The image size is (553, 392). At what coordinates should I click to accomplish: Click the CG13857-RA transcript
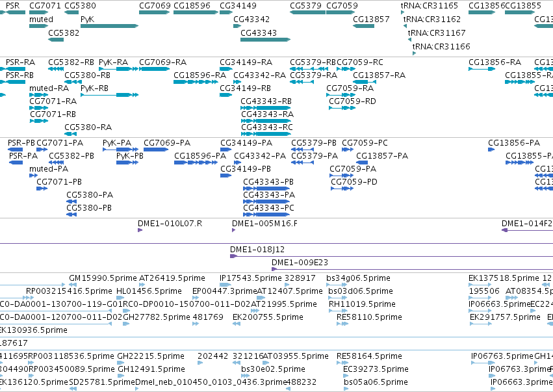365,82
